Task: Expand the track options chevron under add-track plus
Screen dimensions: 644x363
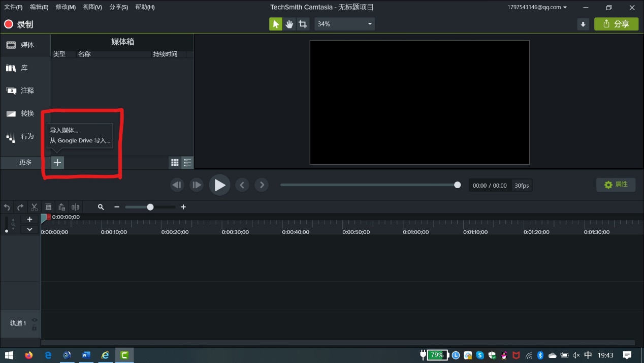Action: pyautogui.click(x=29, y=229)
